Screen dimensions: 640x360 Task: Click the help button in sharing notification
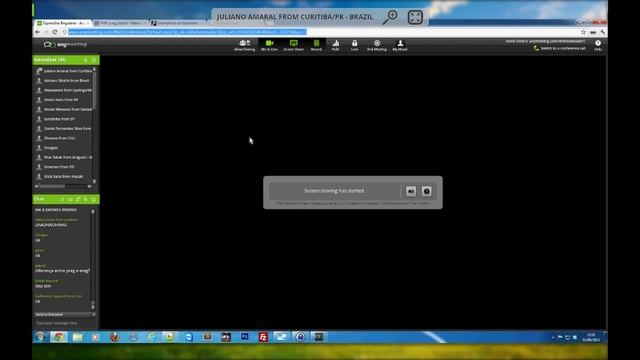[427, 191]
